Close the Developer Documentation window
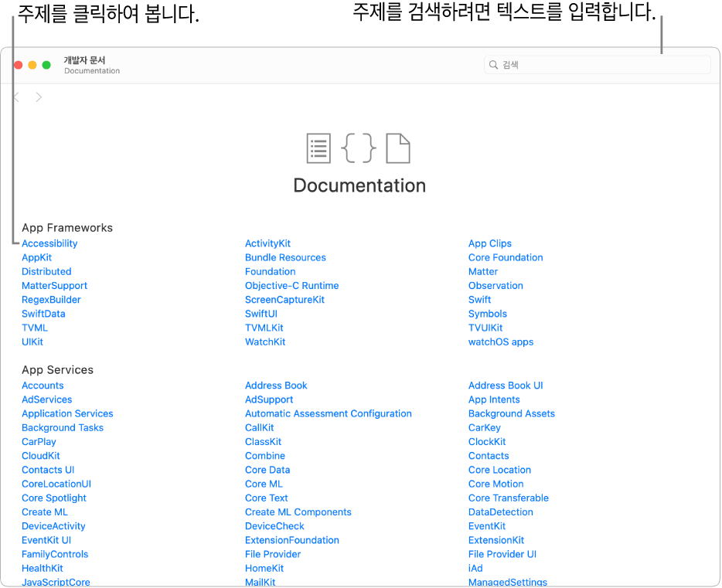This screenshot has height=588, width=722. tap(19, 65)
